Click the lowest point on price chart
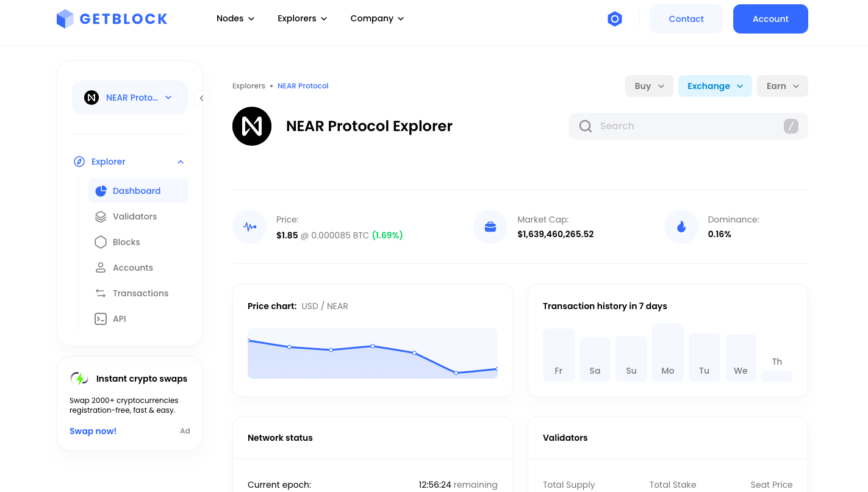This screenshot has width=868, height=492. [456, 373]
